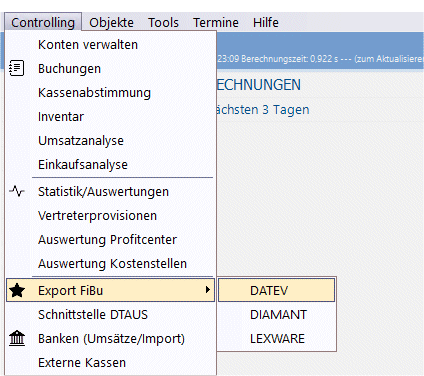Viewport: 424px width, 376px height.
Task: Select DATEV export option
Action: (x=276, y=290)
